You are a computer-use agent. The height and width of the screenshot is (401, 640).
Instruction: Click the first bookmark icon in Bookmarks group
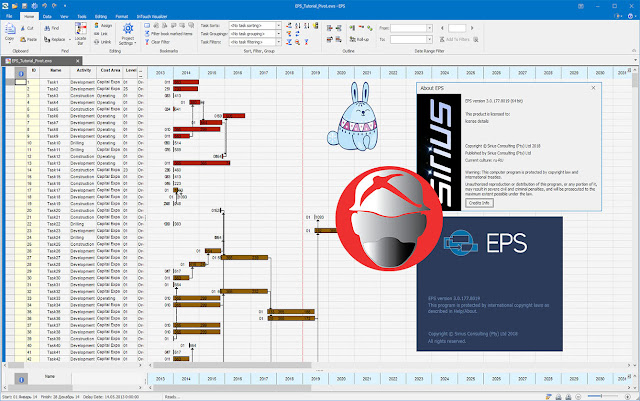tap(147, 25)
